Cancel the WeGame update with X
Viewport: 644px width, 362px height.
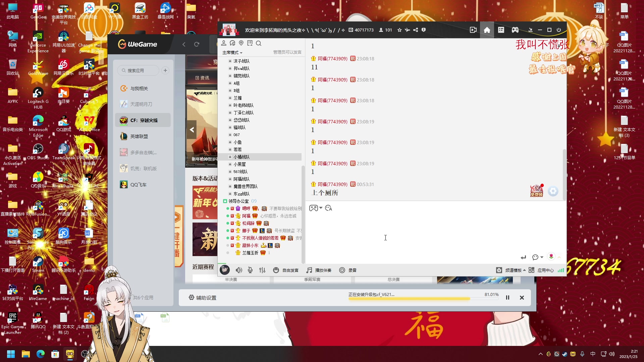(x=522, y=298)
